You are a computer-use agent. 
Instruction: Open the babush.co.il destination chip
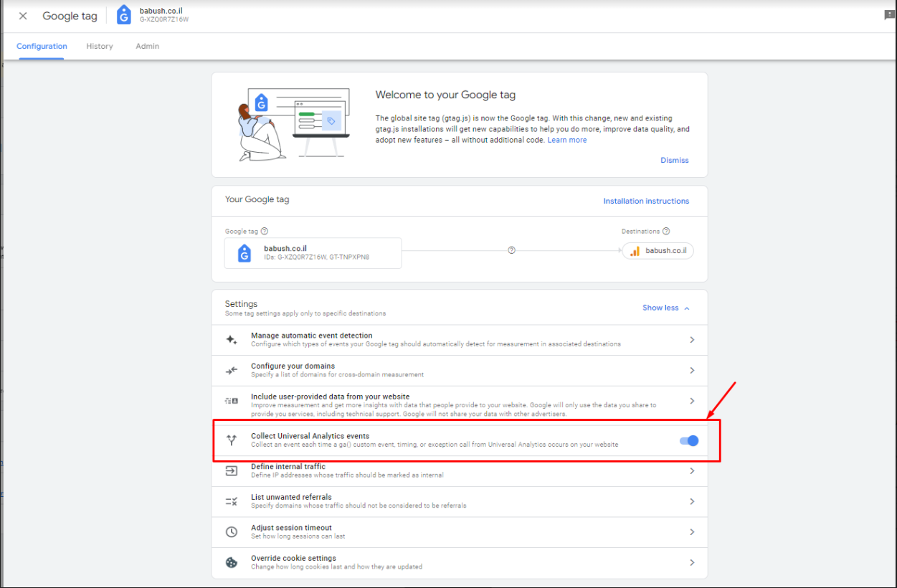pos(658,251)
